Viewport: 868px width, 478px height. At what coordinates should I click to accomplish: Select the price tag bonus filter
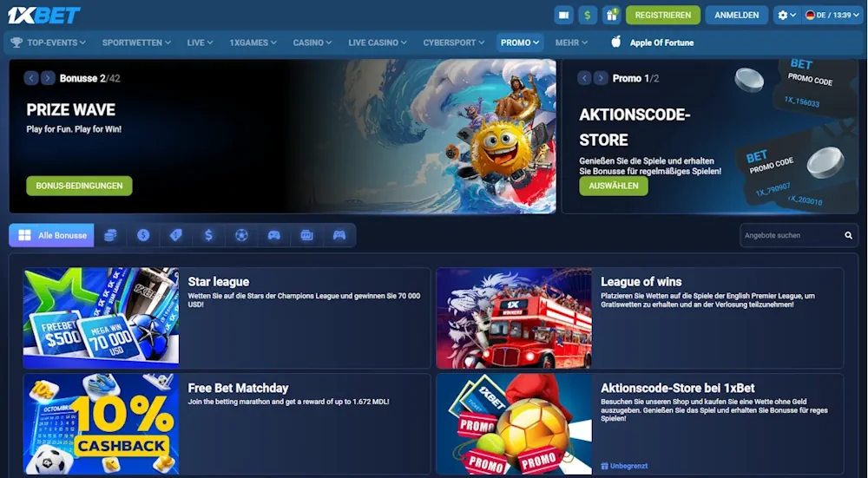tap(175, 235)
